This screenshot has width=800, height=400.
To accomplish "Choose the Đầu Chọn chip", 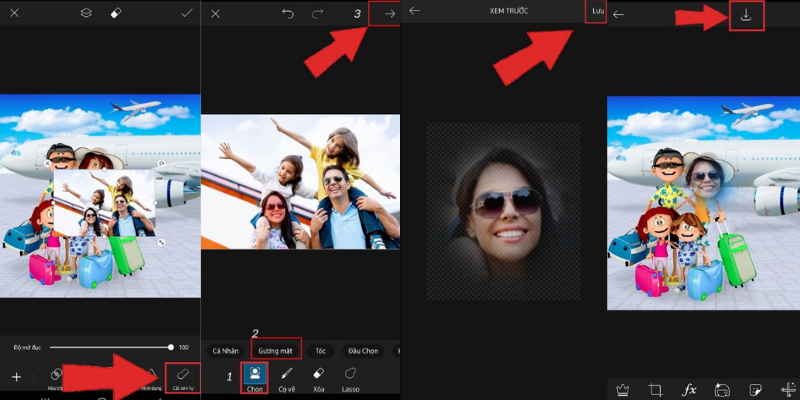I will coord(363,351).
